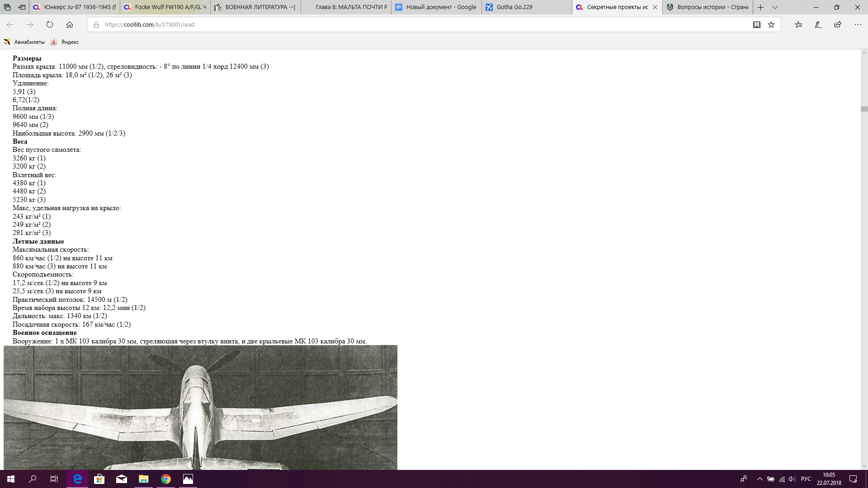
Task: Show hidden system tray icons
Action: pos(759,479)
